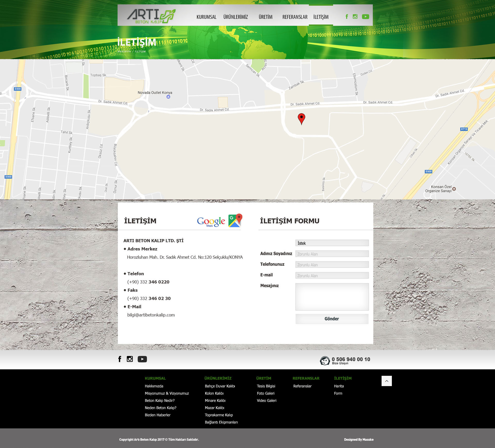Click the Adınız Soyadınız input field
495x448 pixels.
click(332, 254)
